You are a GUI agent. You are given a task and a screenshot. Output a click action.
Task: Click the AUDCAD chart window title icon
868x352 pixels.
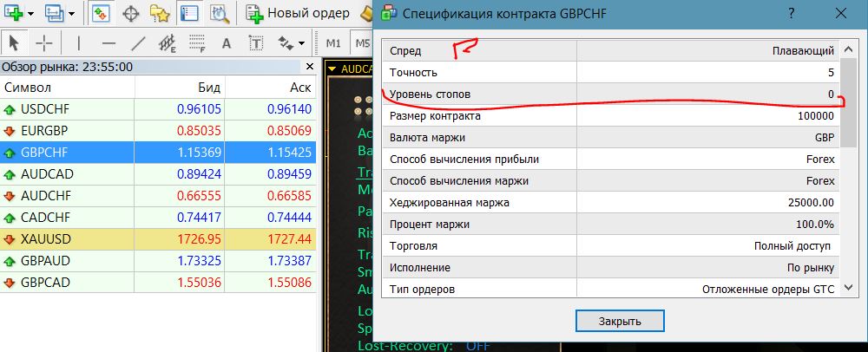[x=332, y=69]
